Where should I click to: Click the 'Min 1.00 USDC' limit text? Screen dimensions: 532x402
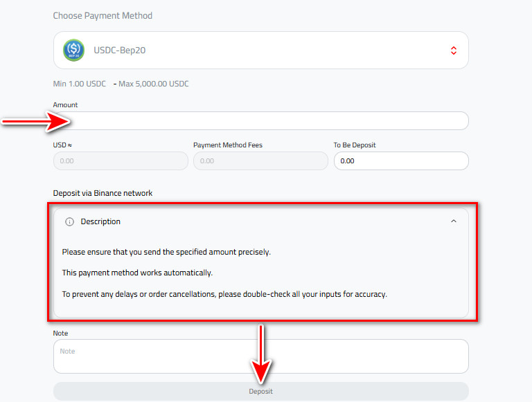(x=80, y=84)
